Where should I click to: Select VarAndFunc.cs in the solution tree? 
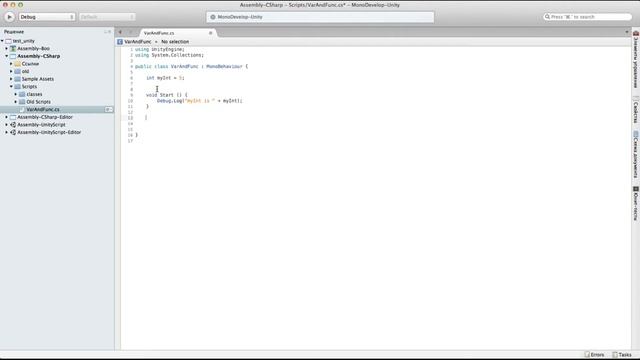click(43, 109)
